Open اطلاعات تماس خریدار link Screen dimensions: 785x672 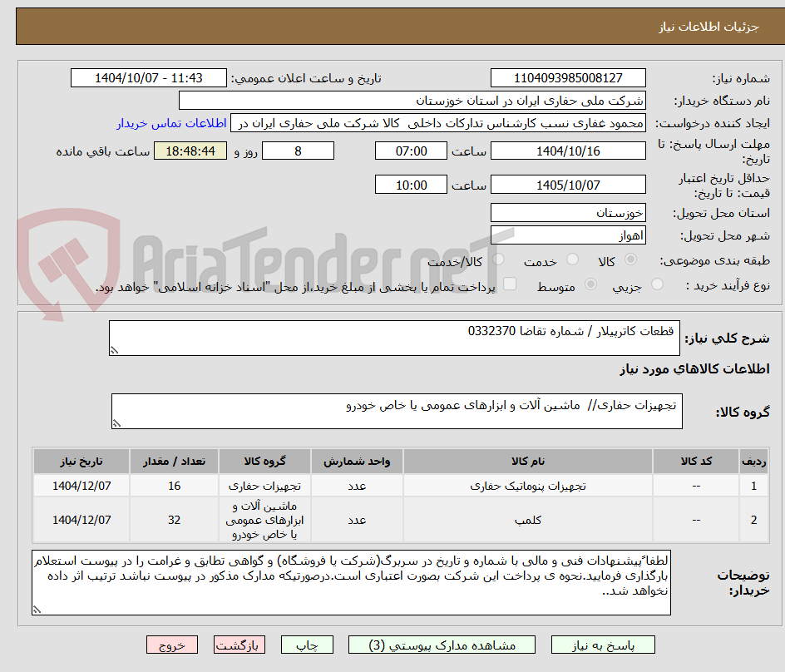[171, 123]
